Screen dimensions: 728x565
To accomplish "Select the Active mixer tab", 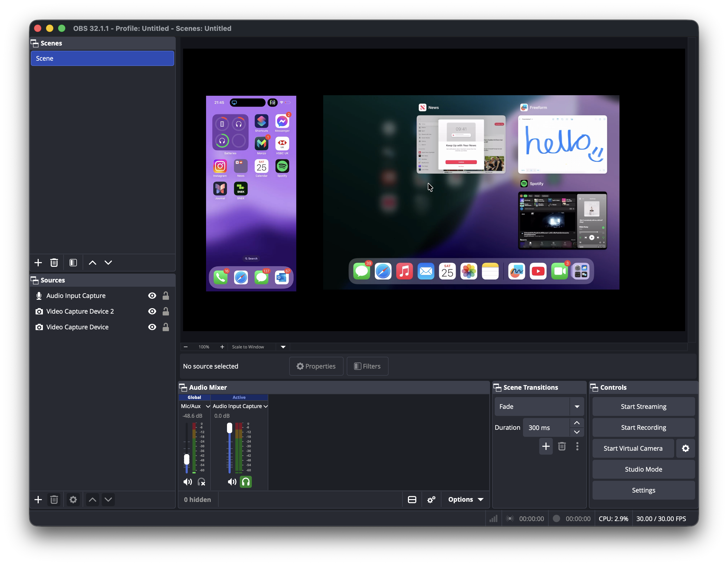I will click(239, 397).
